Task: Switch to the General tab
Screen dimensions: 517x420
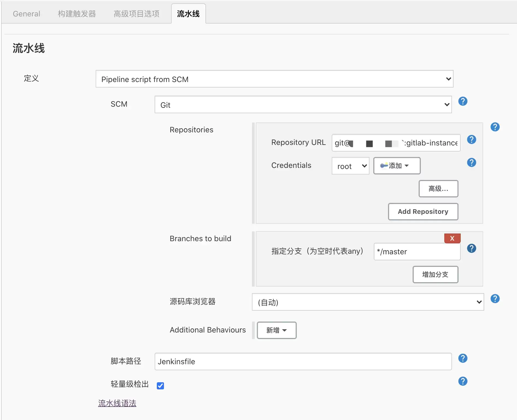Action: (27, 14)
